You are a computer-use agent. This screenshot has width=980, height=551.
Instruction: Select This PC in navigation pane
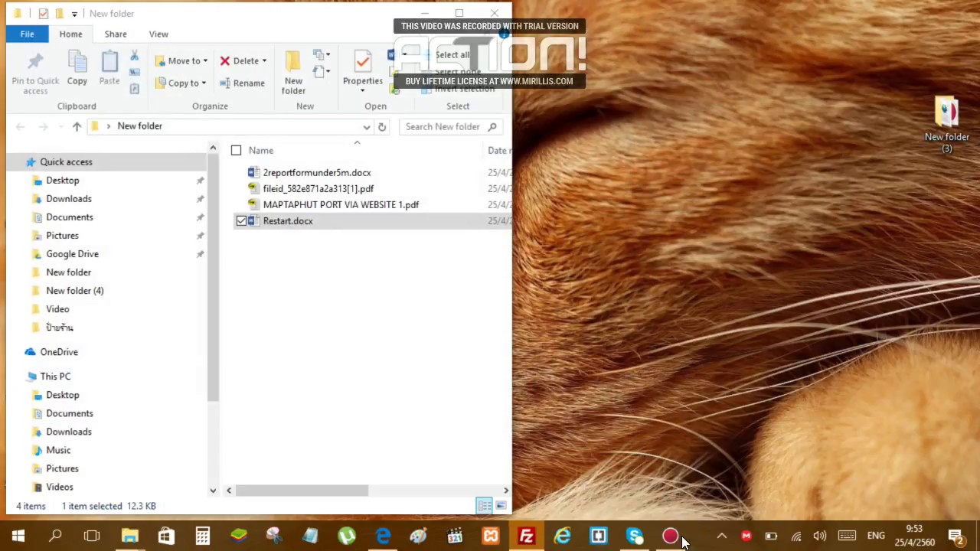point(55,377)
